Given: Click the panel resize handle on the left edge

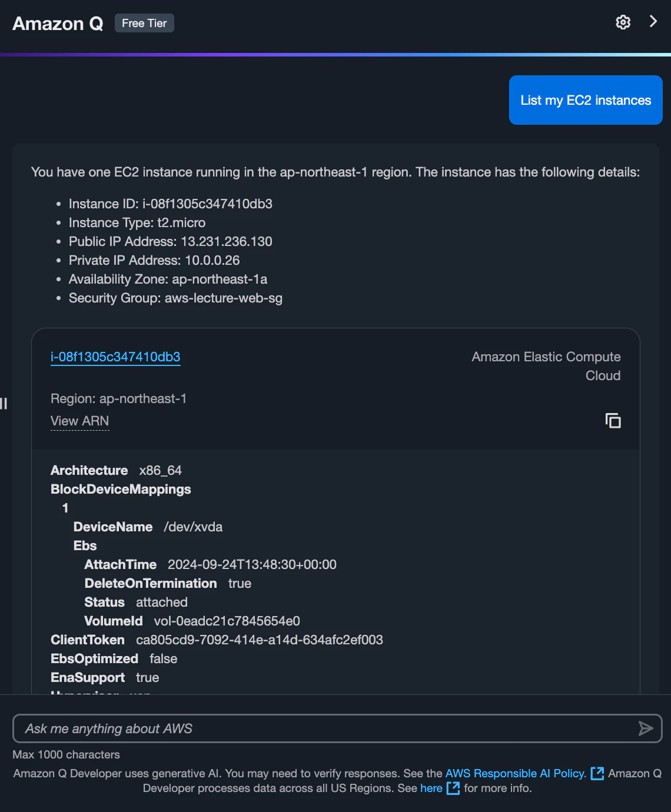Looking at the screenshot, I should 4,404.
